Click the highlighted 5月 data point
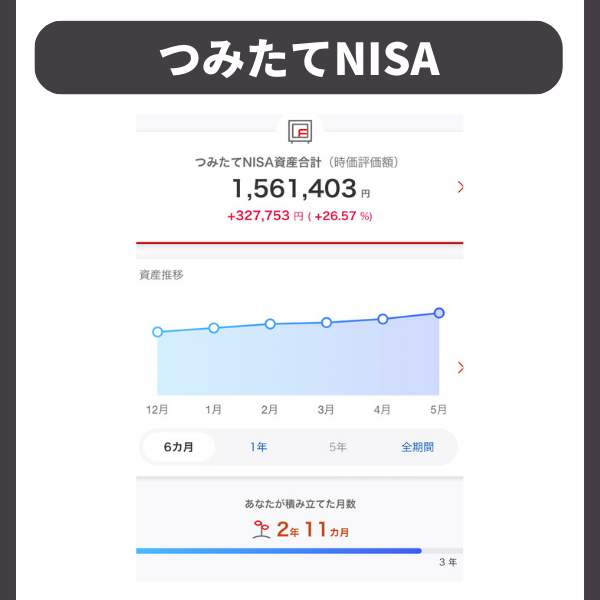This screenshot has width=600, height=600. [439, 313]
